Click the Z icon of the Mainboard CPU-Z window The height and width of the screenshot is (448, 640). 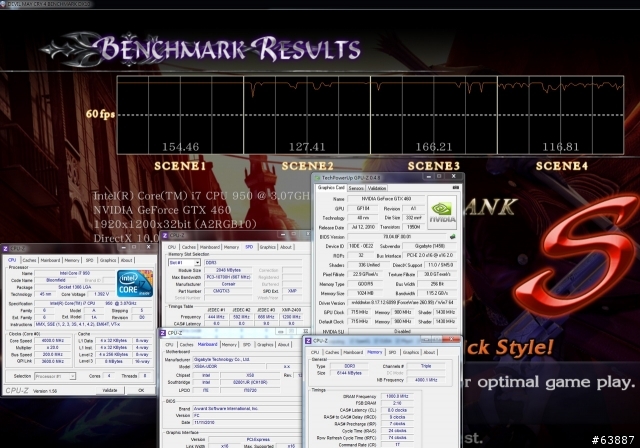click(163, 333)
